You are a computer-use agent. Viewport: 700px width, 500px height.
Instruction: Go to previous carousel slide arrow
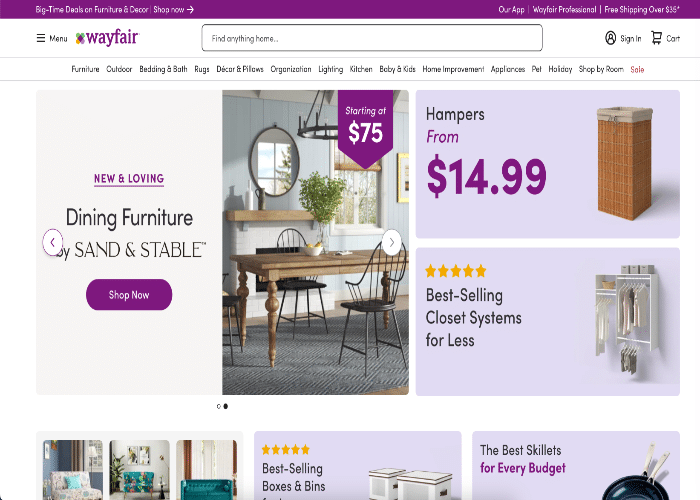(53, 242)
